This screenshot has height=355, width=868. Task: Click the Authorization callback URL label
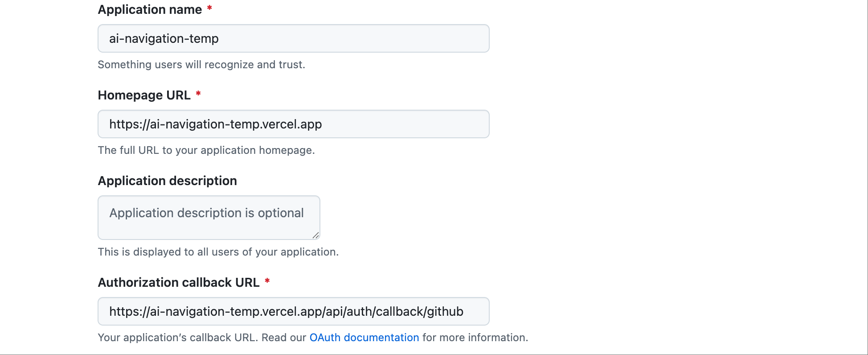click(x=179, y=282)
